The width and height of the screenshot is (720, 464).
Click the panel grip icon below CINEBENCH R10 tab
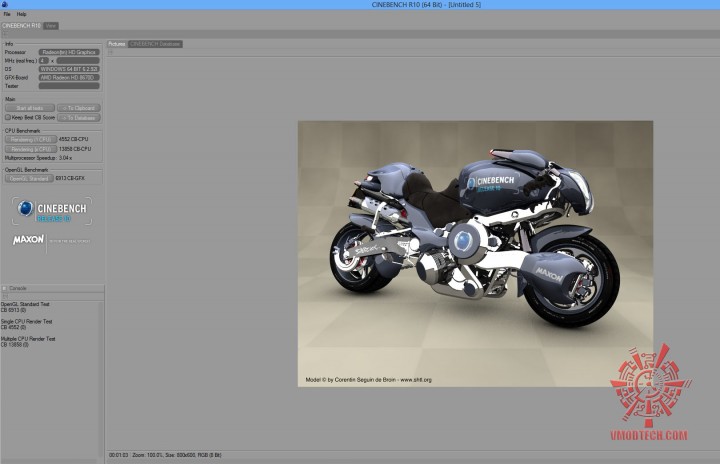click(4, 34)
